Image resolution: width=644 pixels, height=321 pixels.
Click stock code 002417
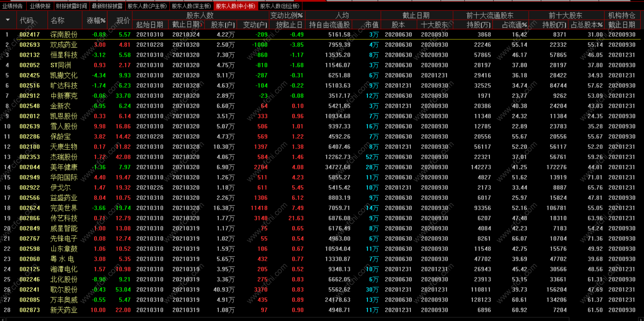click(30, 35)
